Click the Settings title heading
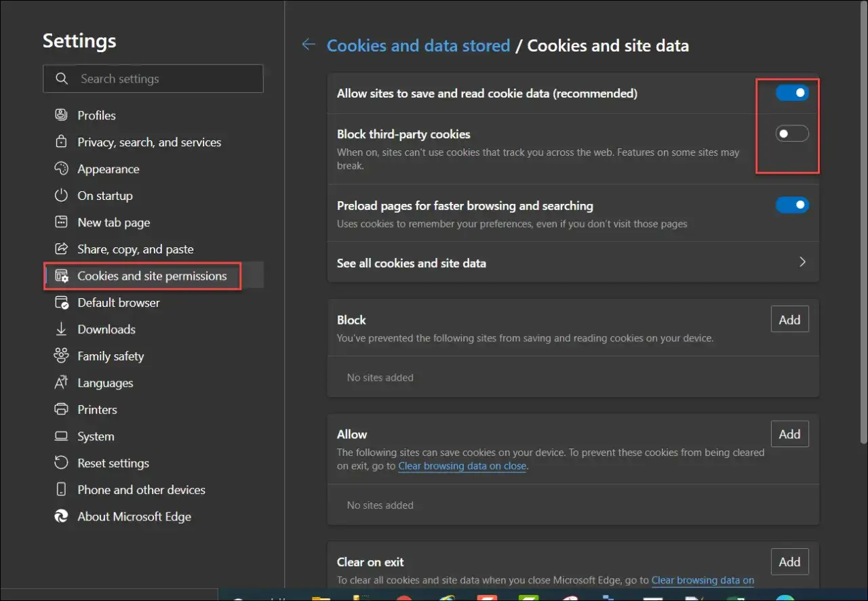 79,41
